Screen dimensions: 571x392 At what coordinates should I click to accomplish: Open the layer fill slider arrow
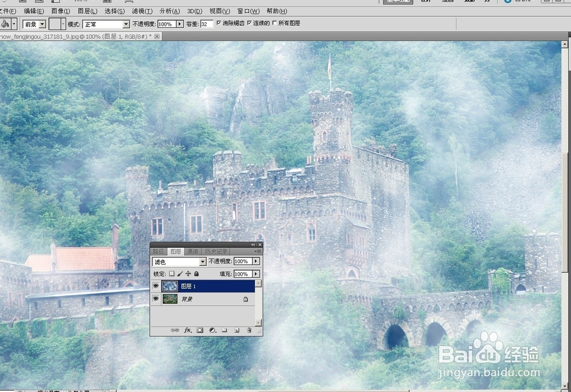point(256,274)
